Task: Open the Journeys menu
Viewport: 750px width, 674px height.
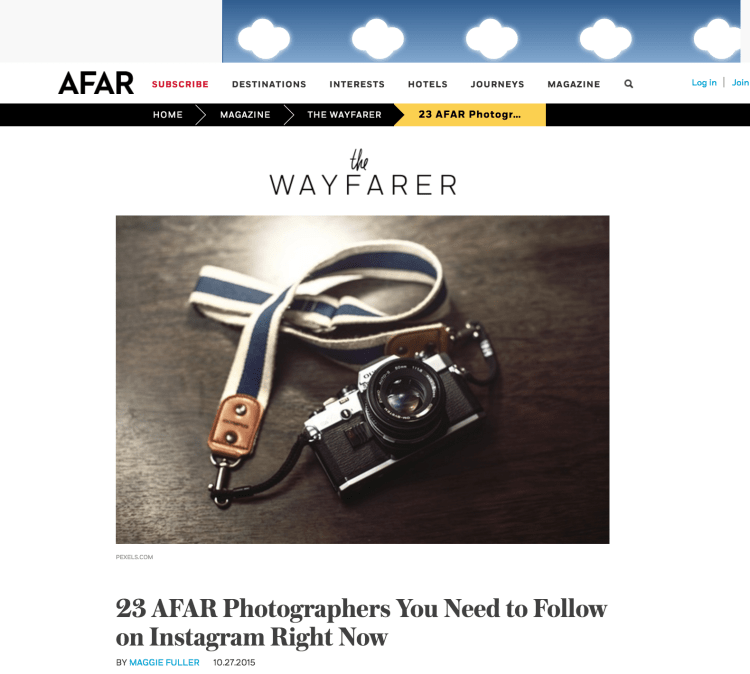Action: 497,84
